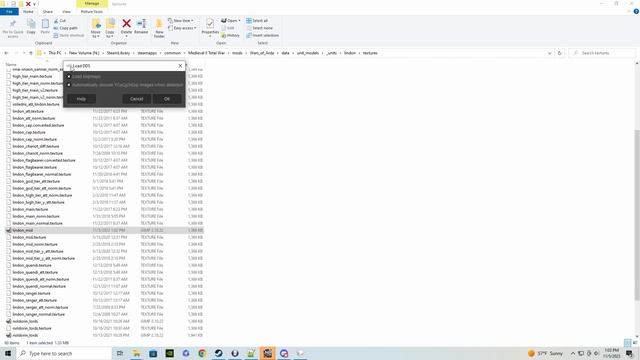Click the Paste shortcut icon
This screenshot has height=360, width=640.
(x=56, y=36)
